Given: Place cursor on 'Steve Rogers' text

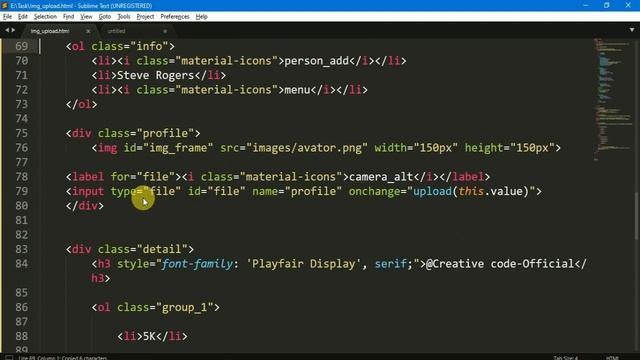Looking at the screenshot, I should pyautogui.click(x=156, y=75).
